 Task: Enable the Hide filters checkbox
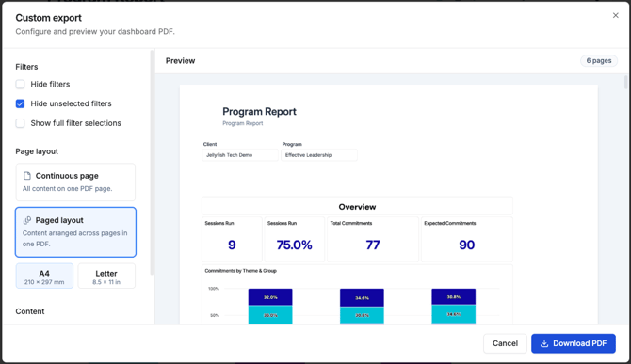click(20, 84)
